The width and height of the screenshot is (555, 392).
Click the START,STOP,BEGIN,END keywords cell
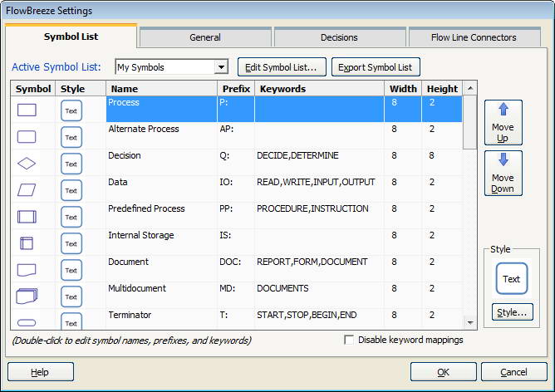coord(319,319)
